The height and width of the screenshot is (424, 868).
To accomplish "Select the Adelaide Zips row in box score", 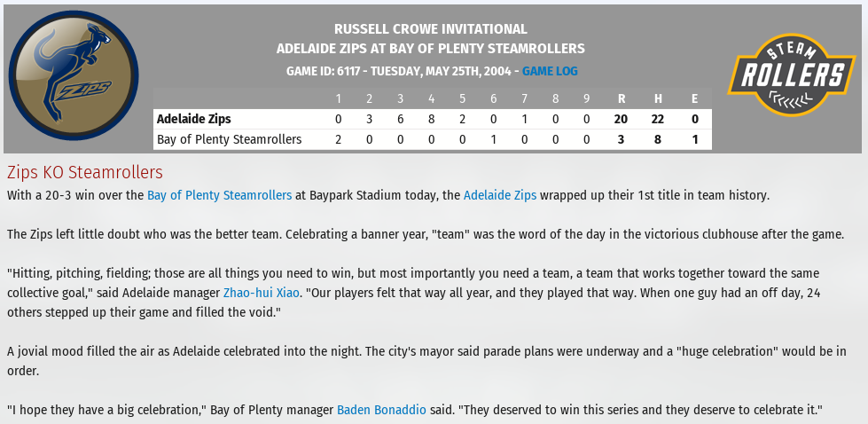I will 433,119.
